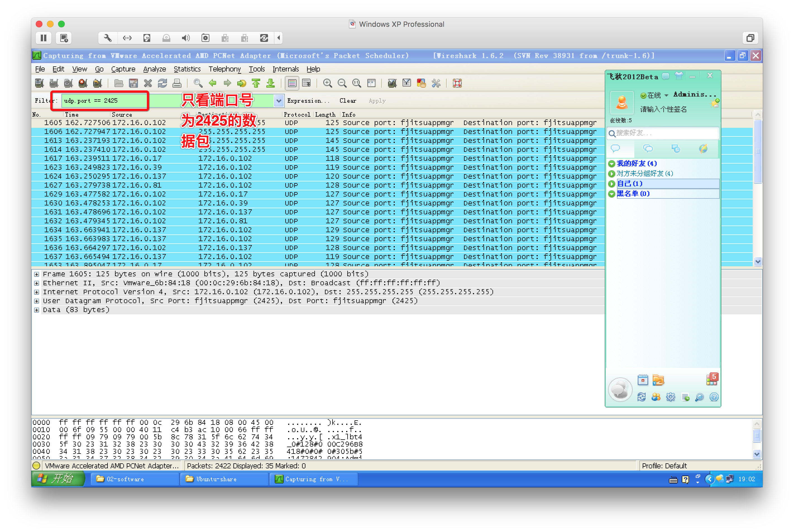The height and width of the screenshot is (532, 794).
Task: Click the Go to first packet icon
Action: [256, 83]
